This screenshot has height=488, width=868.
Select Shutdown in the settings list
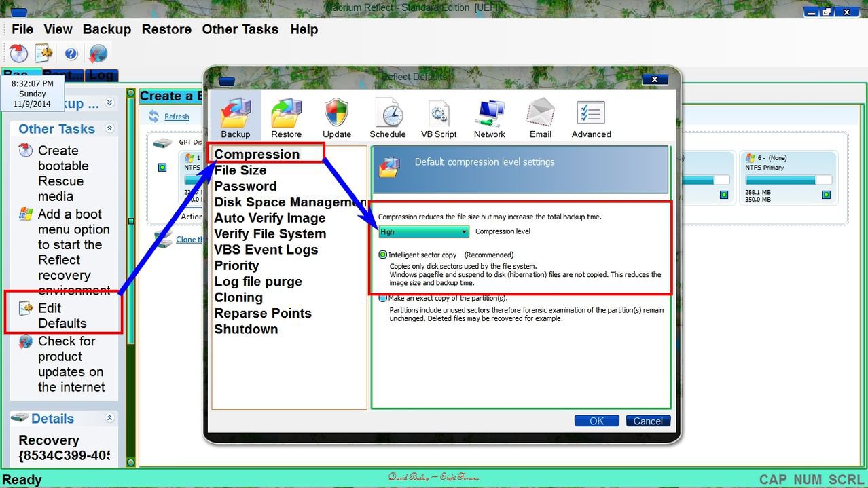246,329
